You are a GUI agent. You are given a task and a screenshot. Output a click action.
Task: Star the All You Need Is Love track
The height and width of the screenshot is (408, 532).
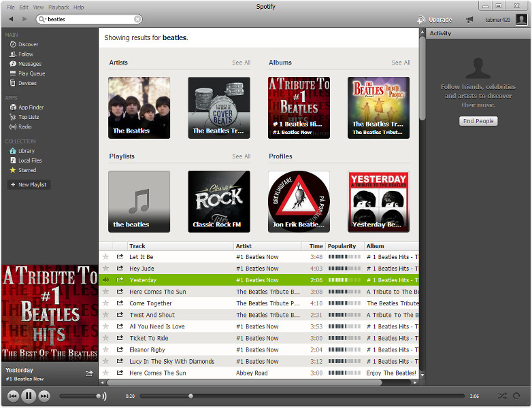(105, 326)
